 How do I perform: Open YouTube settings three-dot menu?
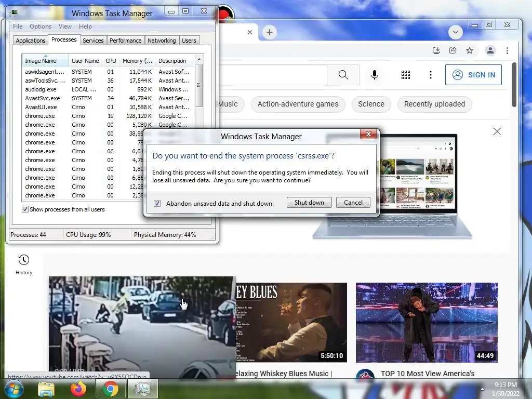[x=431, y=75]
